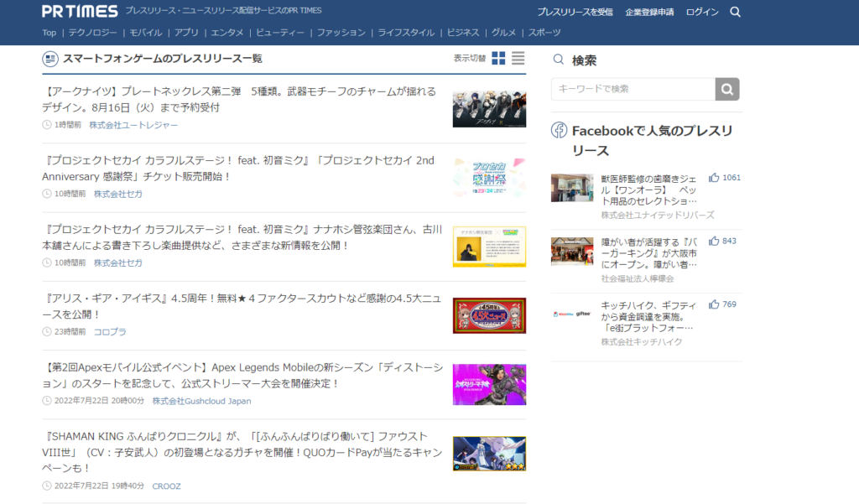This screenshot has width=859, height=504.
Task: Click the 1時間前 timestamp
Action: pos(67,125)
